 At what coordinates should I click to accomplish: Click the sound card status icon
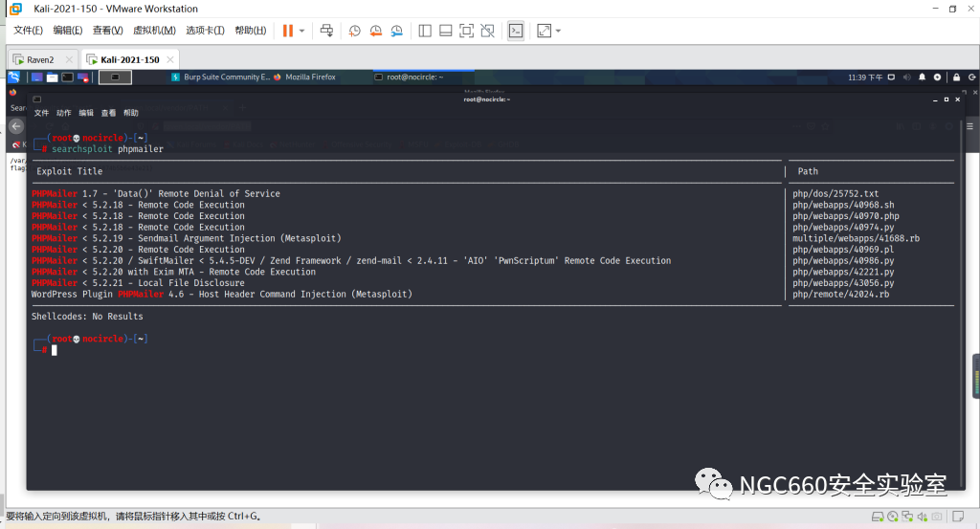(922, 517)
